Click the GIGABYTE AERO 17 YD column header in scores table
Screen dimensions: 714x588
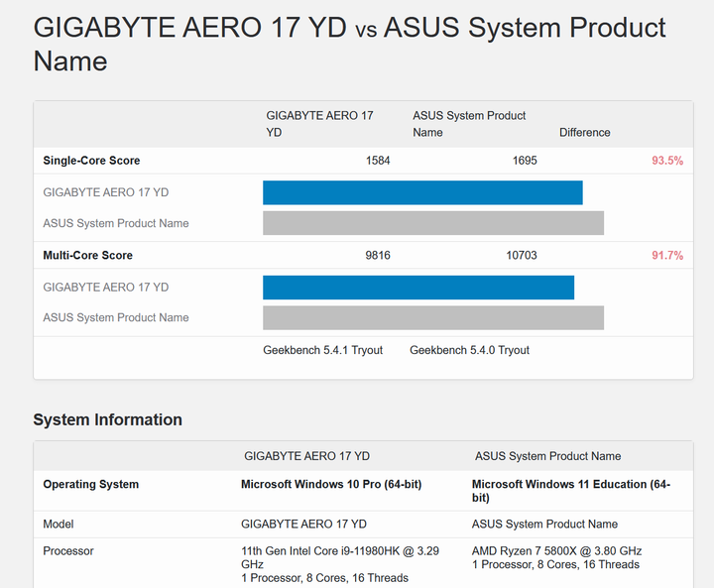click(319, 124)
